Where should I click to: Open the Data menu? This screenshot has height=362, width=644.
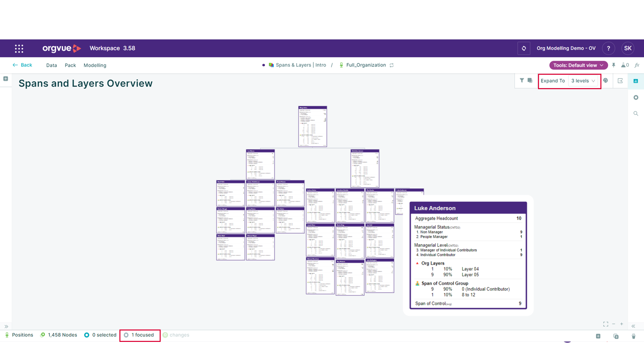point(52,65)
